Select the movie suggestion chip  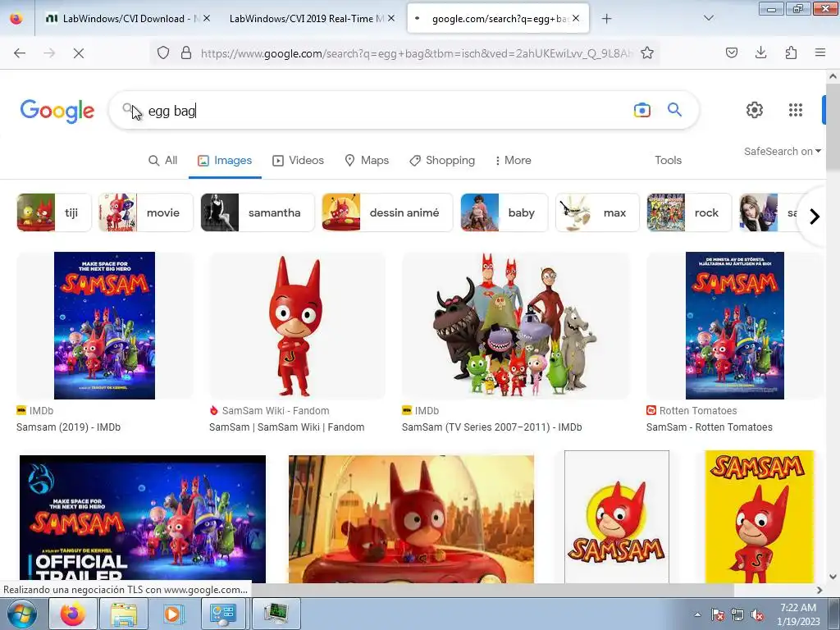coord(146,212)
